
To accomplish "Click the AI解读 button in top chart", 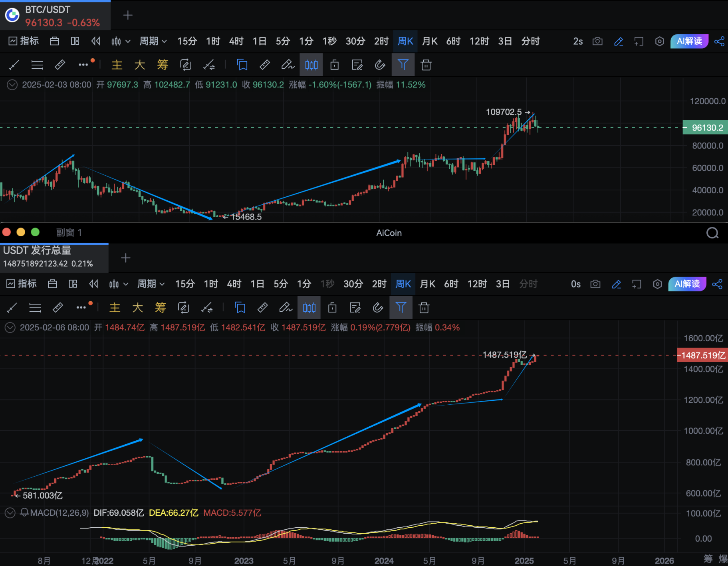I will coord(689,41).
